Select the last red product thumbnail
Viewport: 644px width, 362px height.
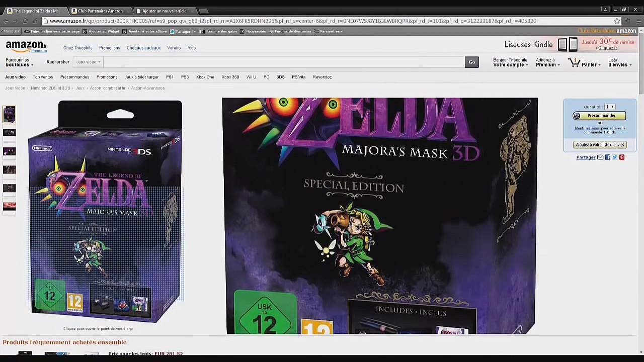(x=9, y=206)
